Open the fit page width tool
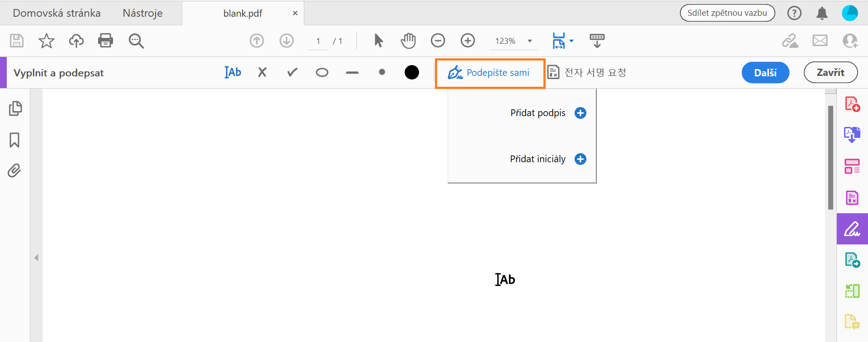868x342 pixels. (x=559, y=41)
